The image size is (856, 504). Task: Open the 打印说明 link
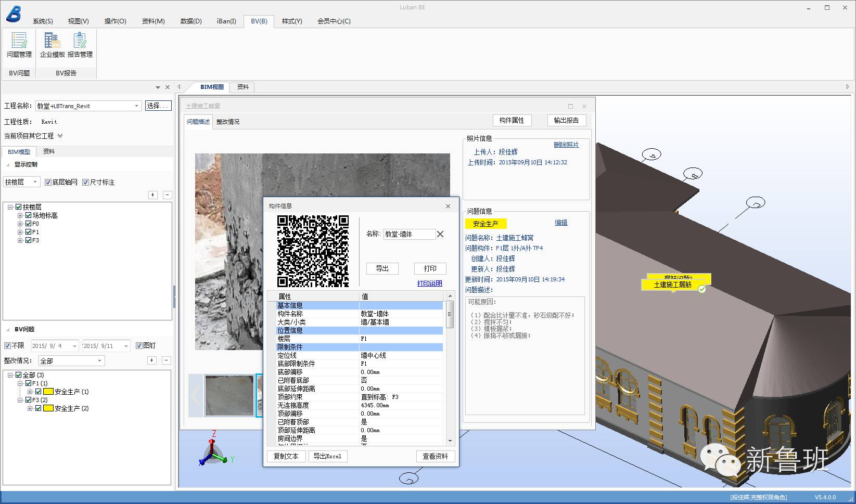(430, 283)
